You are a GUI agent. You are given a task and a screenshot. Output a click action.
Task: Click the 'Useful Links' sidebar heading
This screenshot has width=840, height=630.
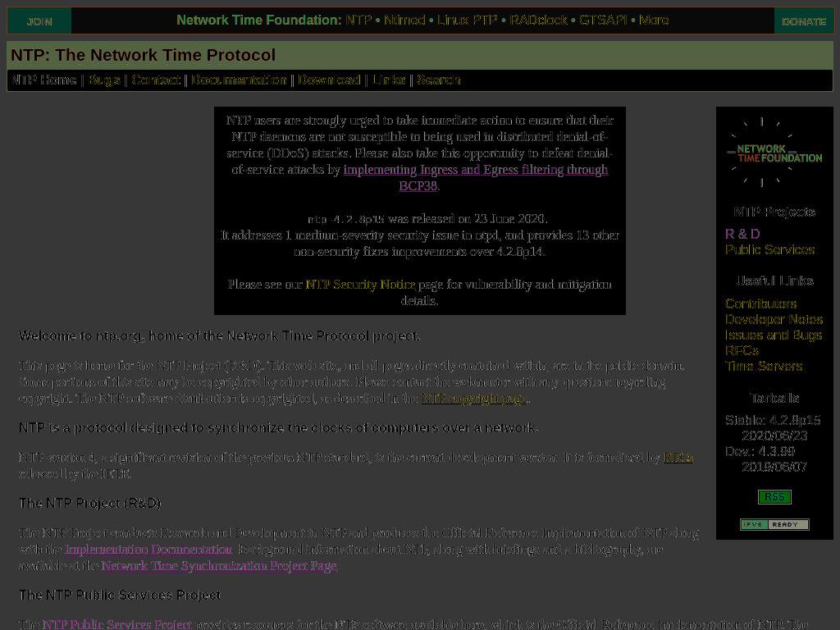pyautogui.click(x=774, y=281)
